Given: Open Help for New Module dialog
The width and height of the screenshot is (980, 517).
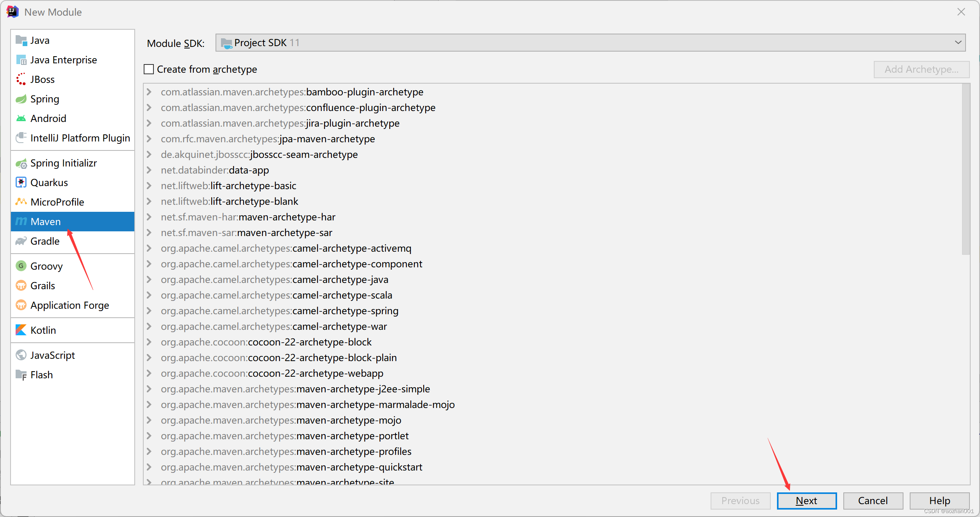Looking at the screenshot, I should pos(939,501).
